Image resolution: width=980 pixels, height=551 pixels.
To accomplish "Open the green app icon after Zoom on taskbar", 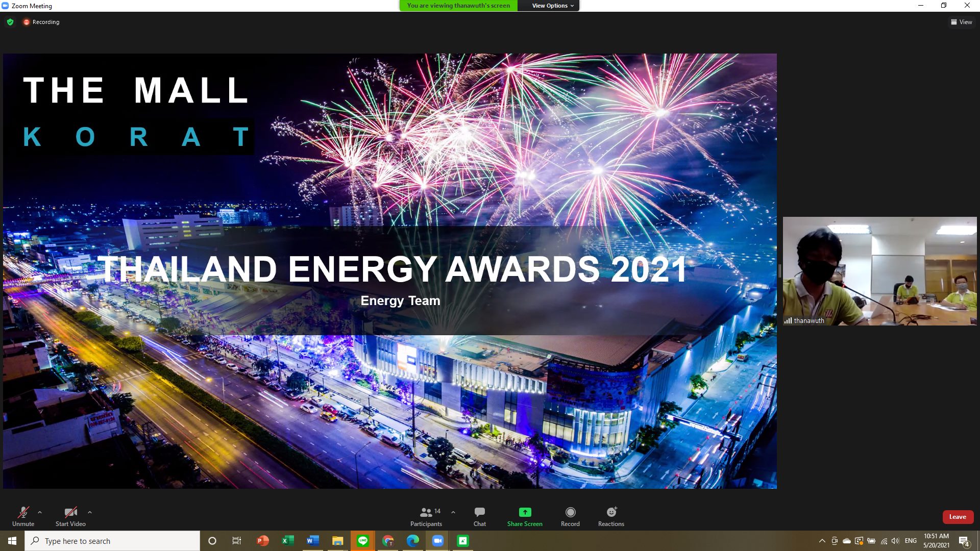I will pos(463,541).
